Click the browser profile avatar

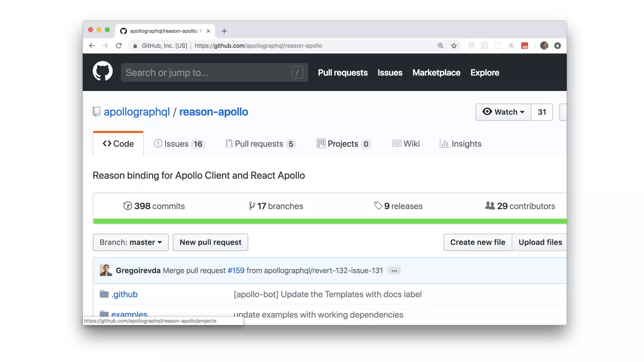click(x=544, y=46)
